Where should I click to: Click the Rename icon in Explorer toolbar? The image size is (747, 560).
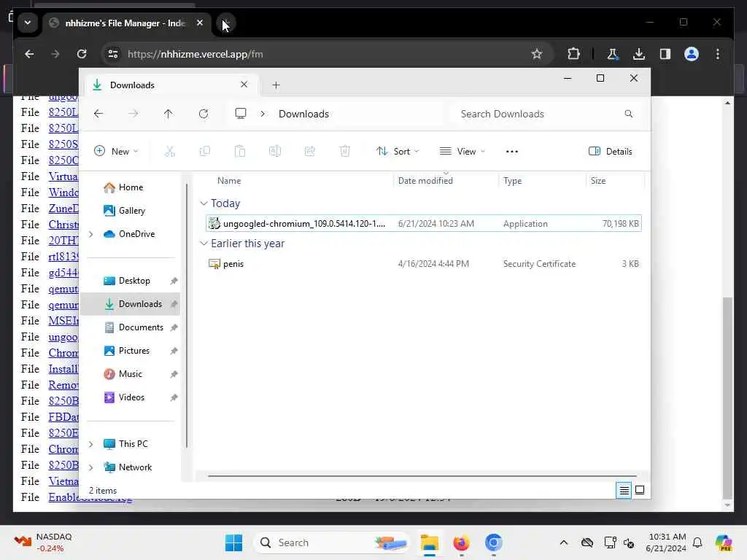click(x=275, y=152)
